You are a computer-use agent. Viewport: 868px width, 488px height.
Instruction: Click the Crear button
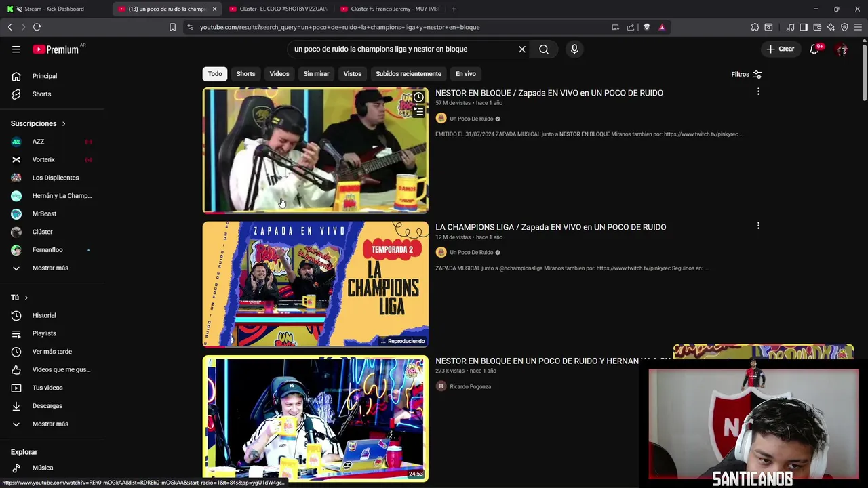point(781,49)
